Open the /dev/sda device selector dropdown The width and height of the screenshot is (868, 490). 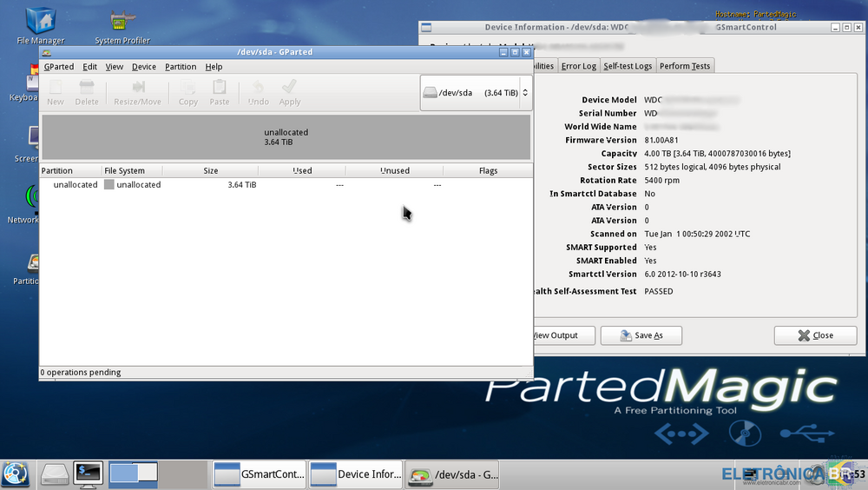pos(476,92)
